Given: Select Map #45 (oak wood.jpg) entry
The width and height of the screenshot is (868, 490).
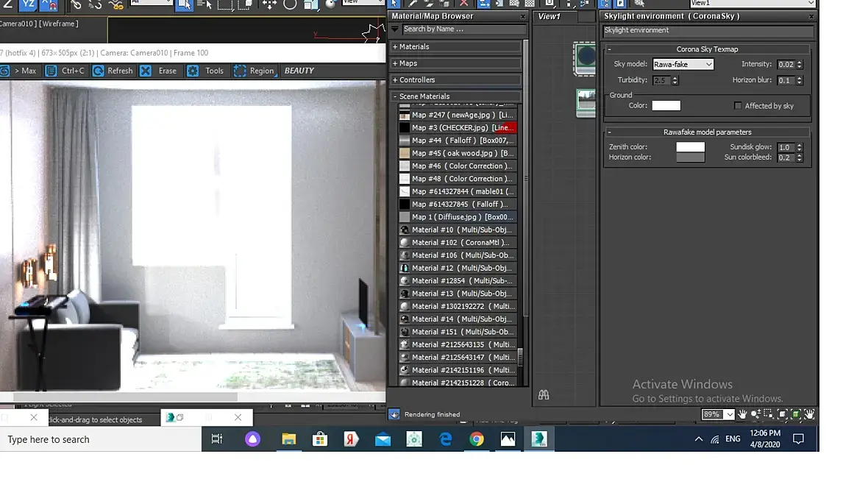Looking at the screenshot, I should point(458,153).
